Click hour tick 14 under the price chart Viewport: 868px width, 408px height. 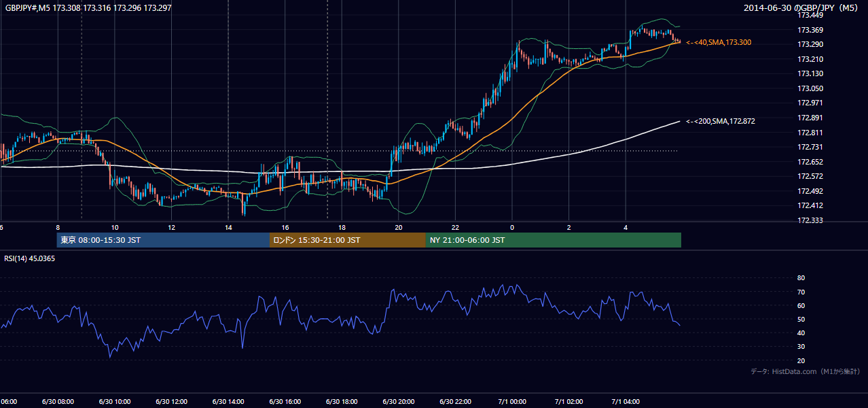(x=228, y=227)
